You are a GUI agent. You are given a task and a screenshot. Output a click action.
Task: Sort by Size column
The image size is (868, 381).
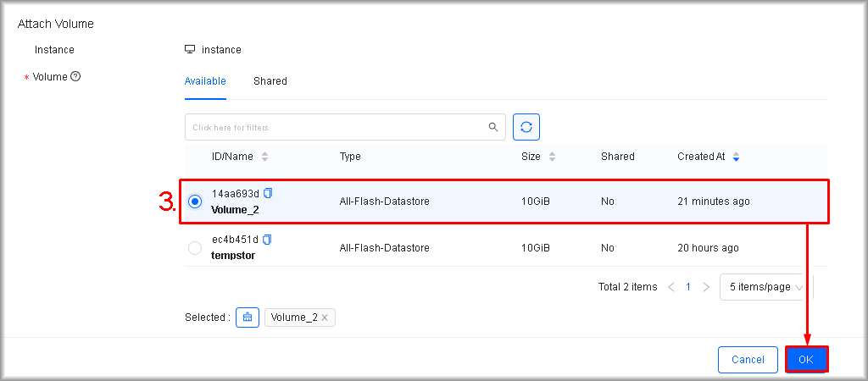(x=553, y=157)
